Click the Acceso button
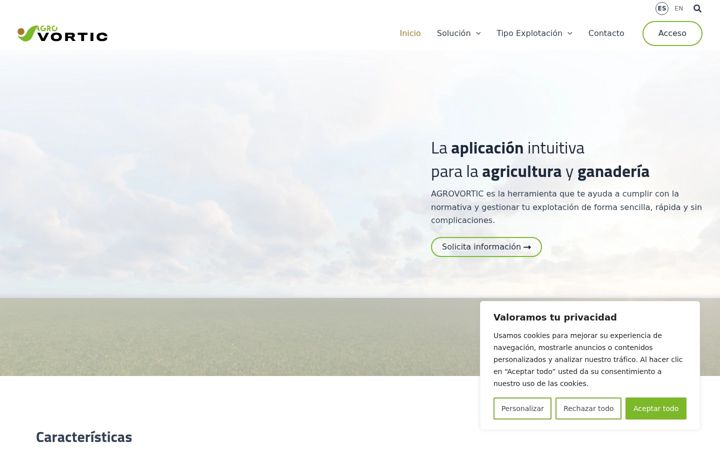Viewport: 720px width, 450px height. coord(672,33)
